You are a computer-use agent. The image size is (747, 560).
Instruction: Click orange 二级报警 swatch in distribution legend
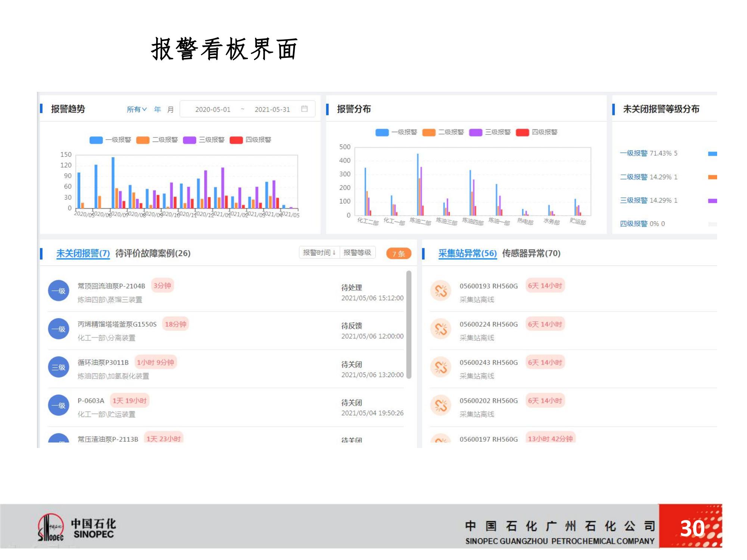click(x=429, y=132)
